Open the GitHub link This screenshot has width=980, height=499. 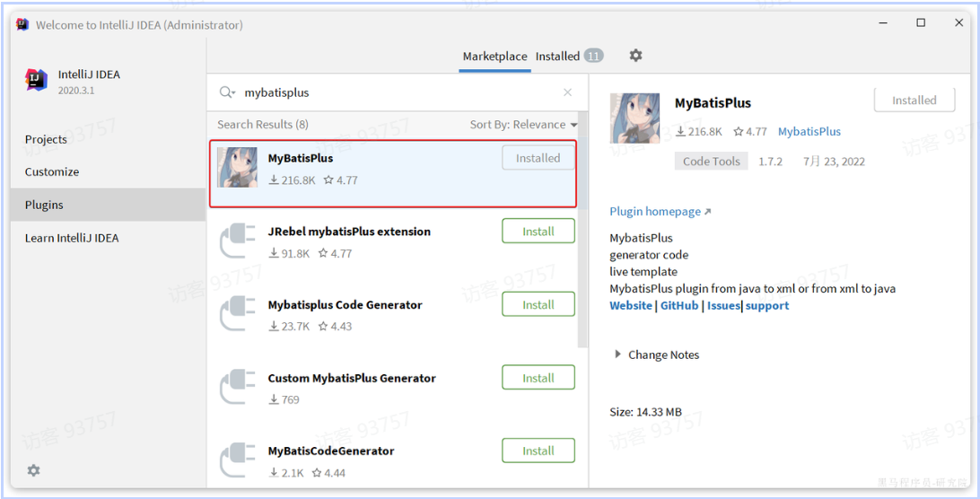click(679, 306)
